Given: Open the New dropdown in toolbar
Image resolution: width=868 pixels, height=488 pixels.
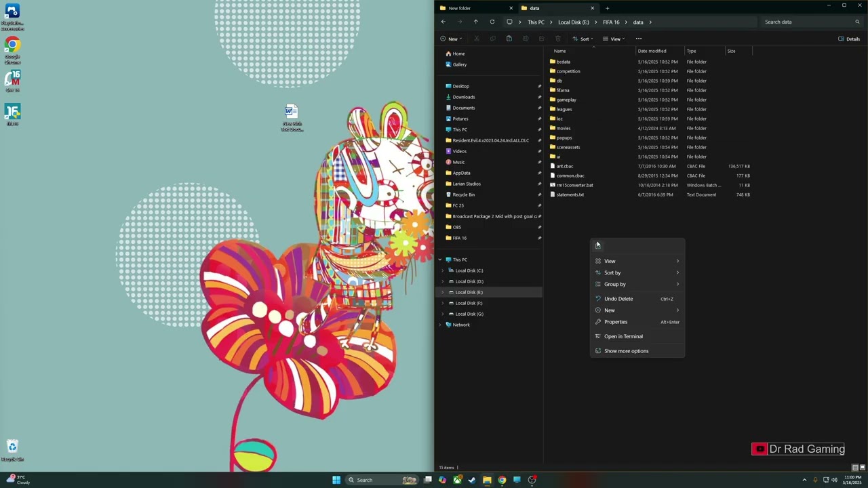Looking at the screenshot, I should [451, 39].
